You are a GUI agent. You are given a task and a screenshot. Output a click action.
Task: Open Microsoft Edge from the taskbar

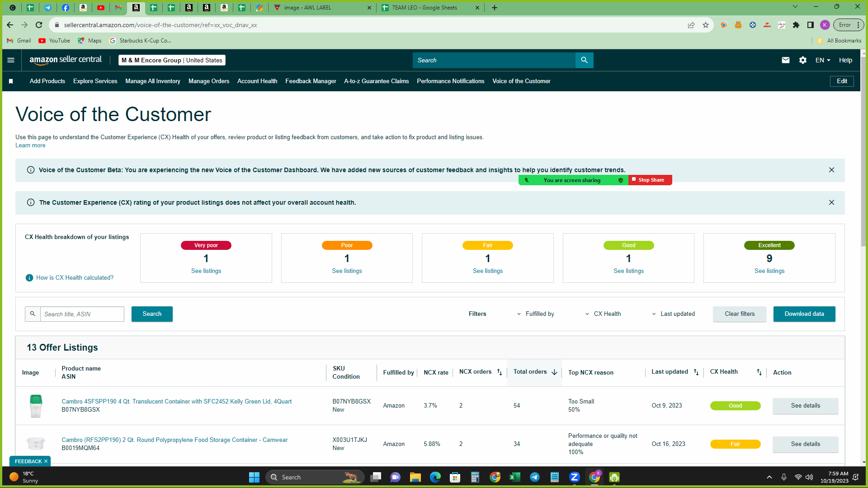click(435, 477)
